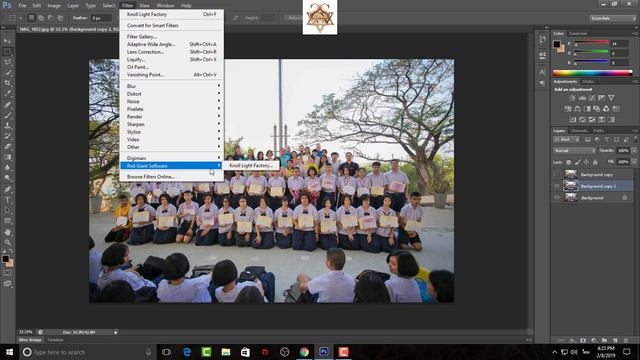Add a Levels adjustment
Viewport: 640px width, 360px height.
pos(582,98)
